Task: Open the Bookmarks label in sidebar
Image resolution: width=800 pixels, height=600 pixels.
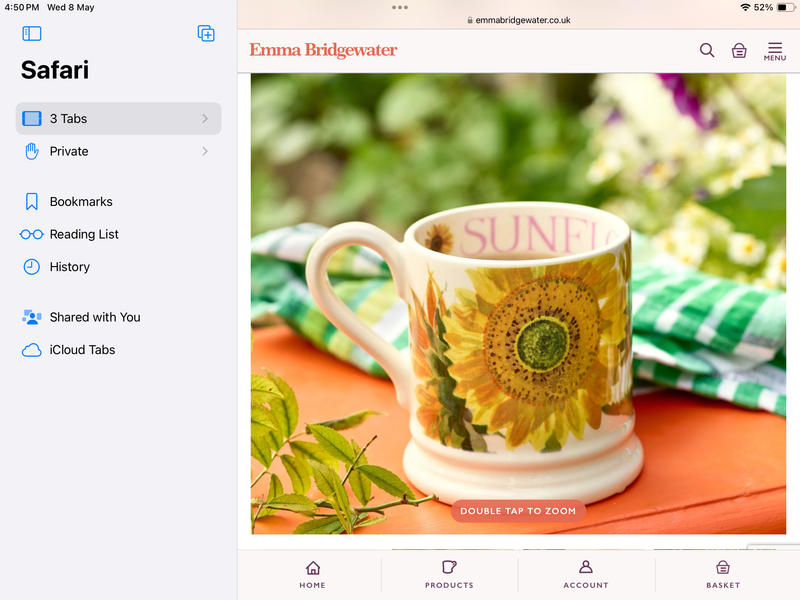Action: pyautogui.click(x=81, y=202)
